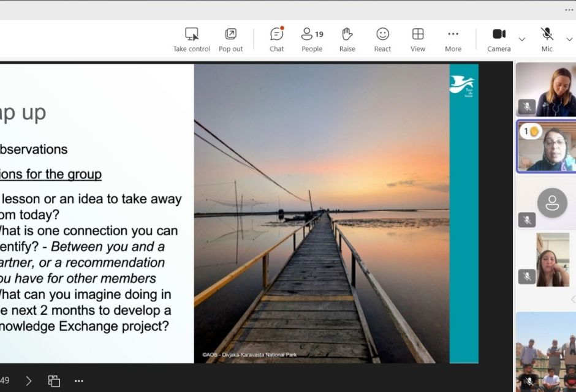Raise your hand in the meeting
576x392 pixels.
click(347, 39)
